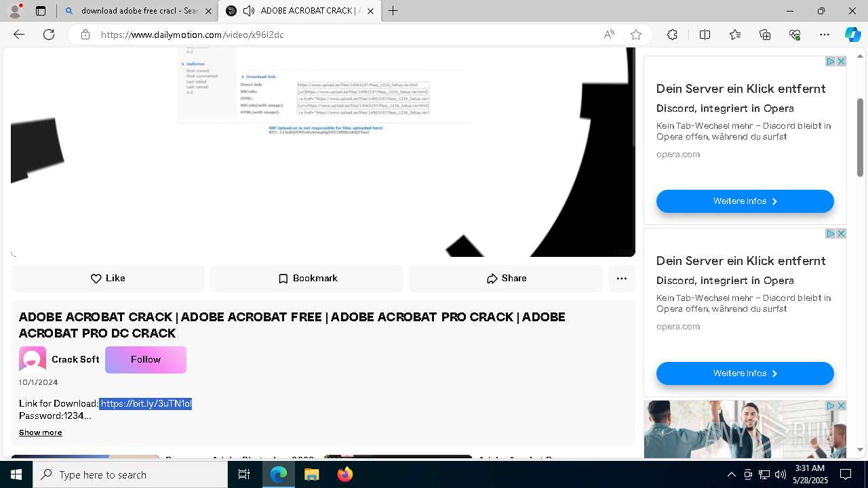Share the video
Screen dimensions: 868x488
[x=506, y=279]
